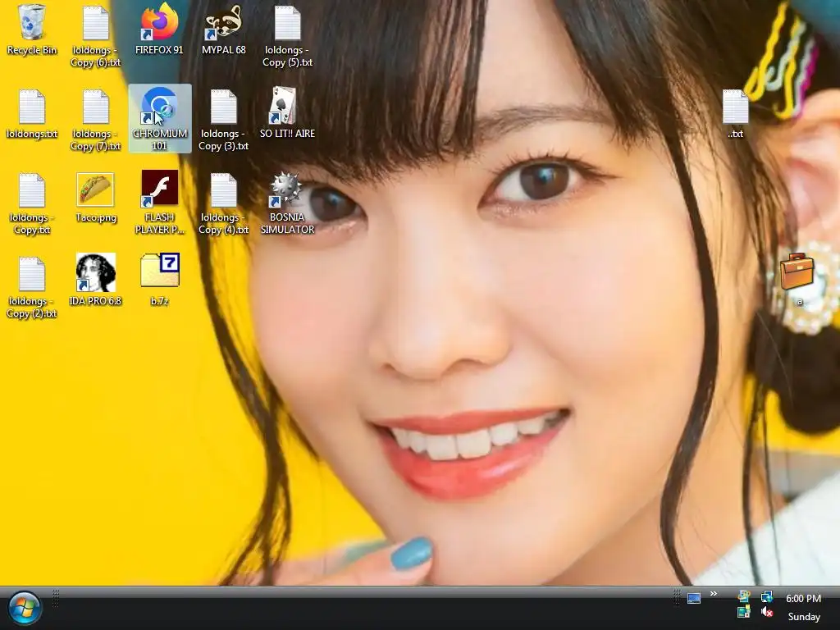Select the Taco.png image file
This screenshot has width=840, height=630.
point(95,197)
